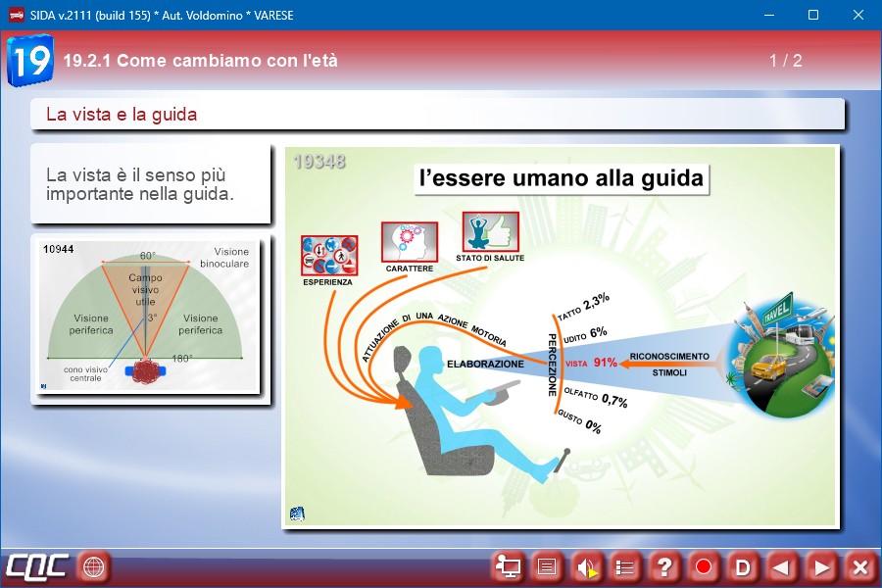Close the lesson with the X button
The height and width of the screenshot is (588, 882).
click(x=859, y=566)
